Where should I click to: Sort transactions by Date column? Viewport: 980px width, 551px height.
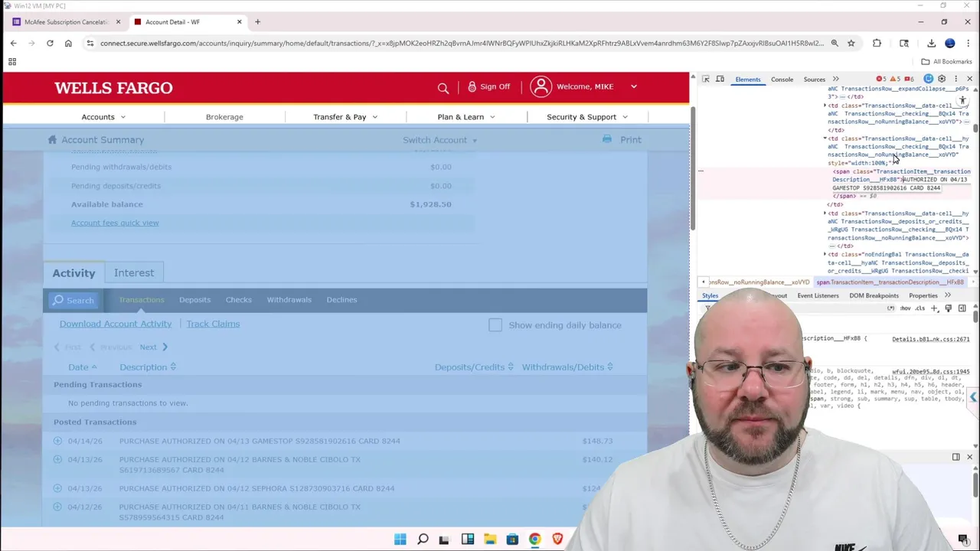click(x=83, y=367)
